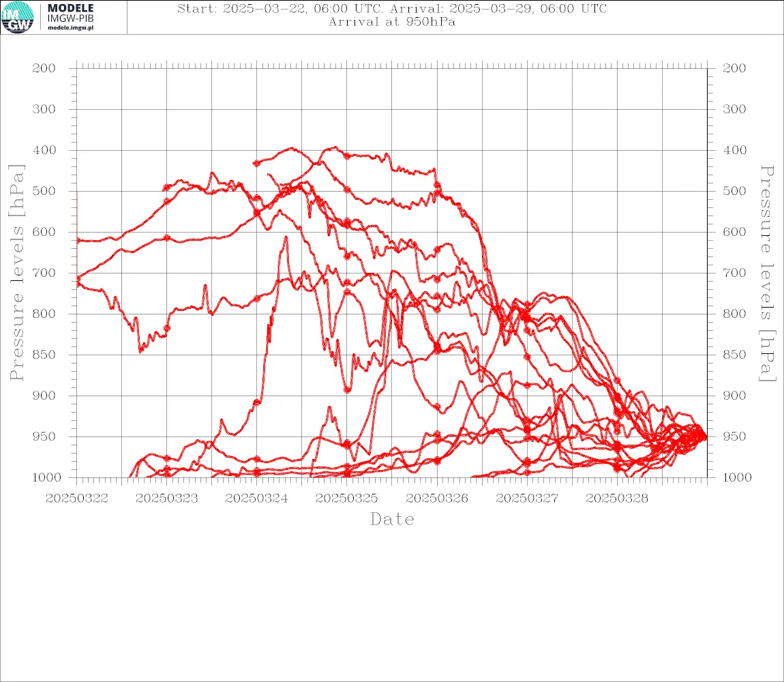Click the 'Arrival at 950hPa' subtitle
Viewport: 784px width, 682px height.
pos(392,22)
